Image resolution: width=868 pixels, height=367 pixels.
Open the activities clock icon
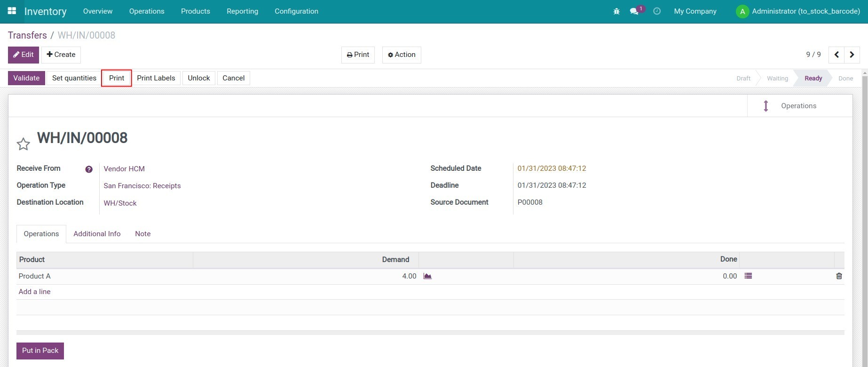[657, 11]
